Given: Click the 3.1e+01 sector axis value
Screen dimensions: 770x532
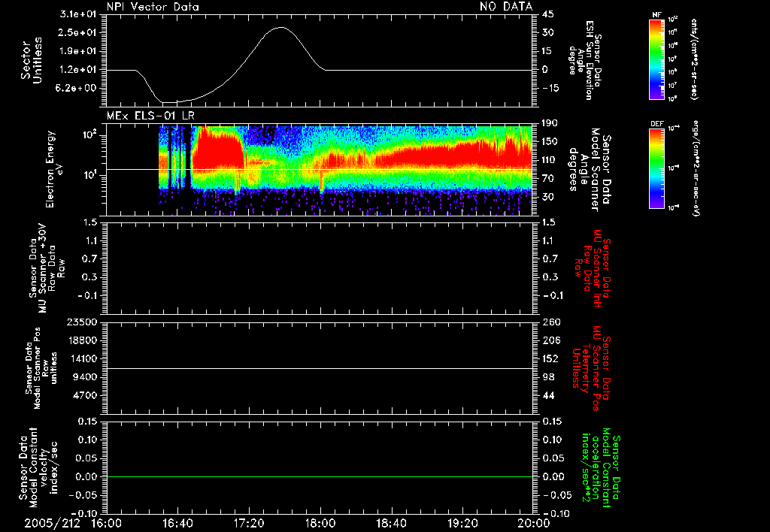Looking at the screenshot, I should point(78,14).
